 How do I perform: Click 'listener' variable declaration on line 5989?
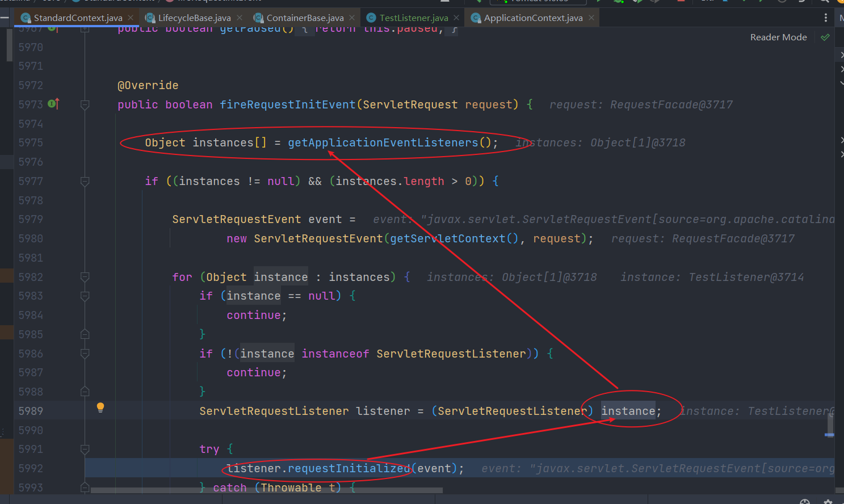point(383,411)
